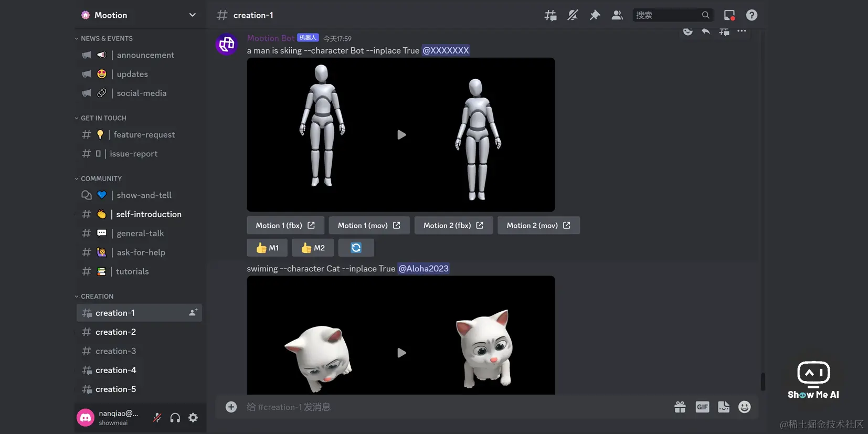Select the creation-3 channel
The width and height of the screenshot is (868, 434).
tap(139, 351)
